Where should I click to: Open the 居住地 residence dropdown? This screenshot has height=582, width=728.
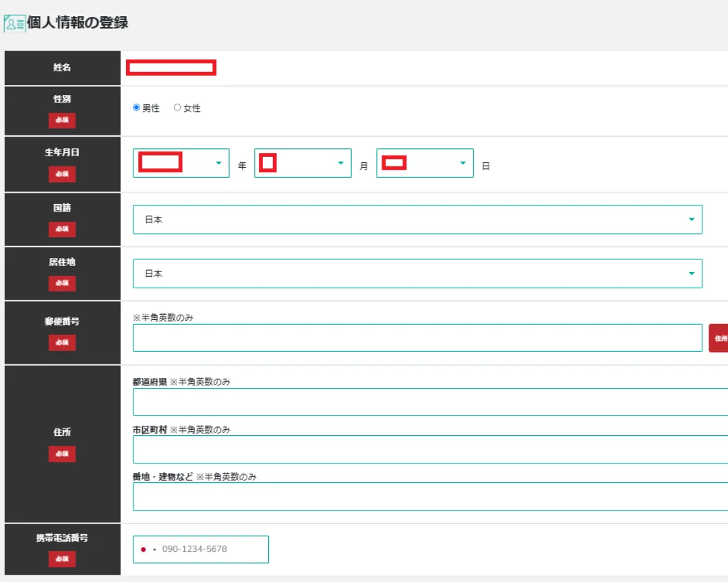click(417, 273)
